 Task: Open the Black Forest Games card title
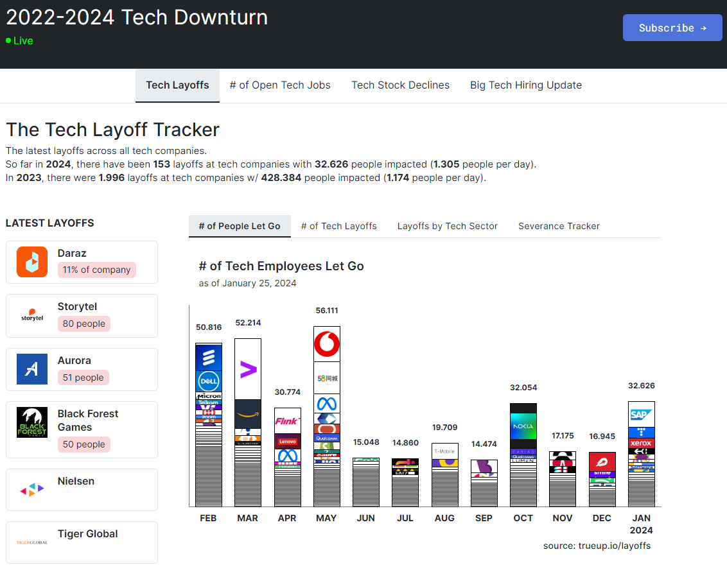(x=88, y=420)
